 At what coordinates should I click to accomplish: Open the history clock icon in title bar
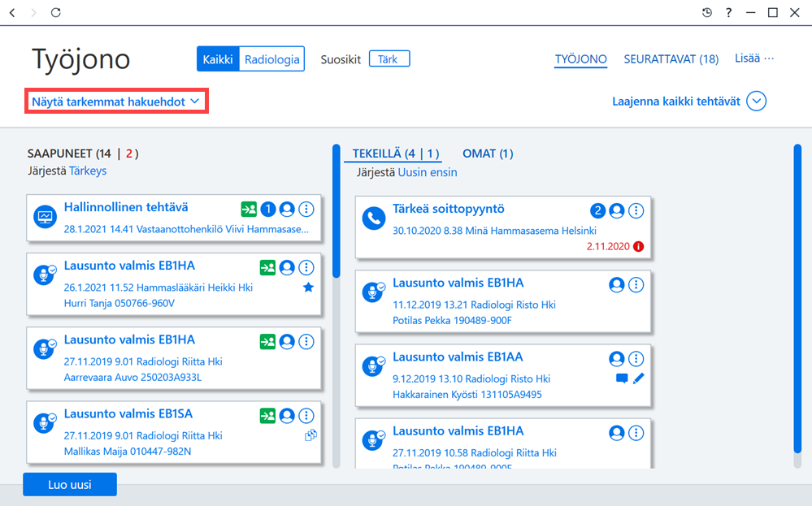tap(707, 12)
